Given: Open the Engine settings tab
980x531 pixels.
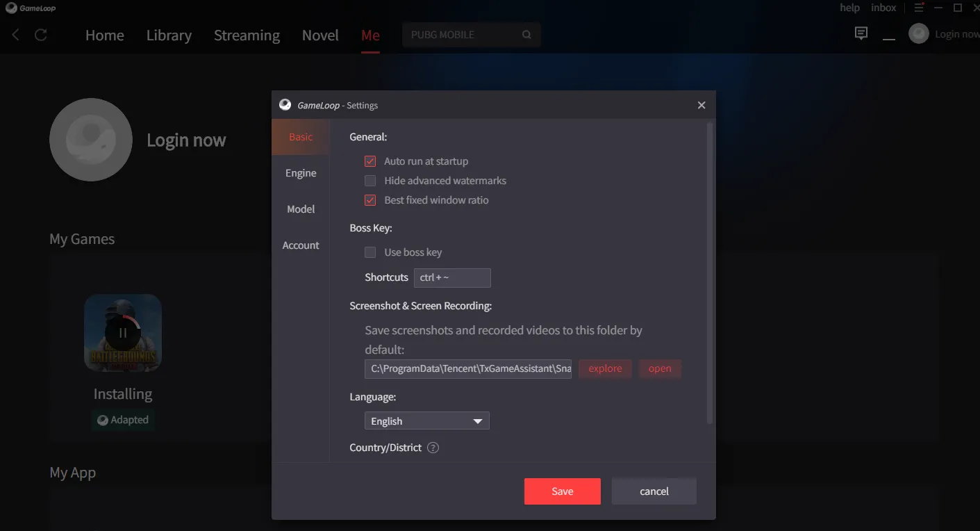Looking at the screenshot, I should pyautogui.click(x=301, y=173).
